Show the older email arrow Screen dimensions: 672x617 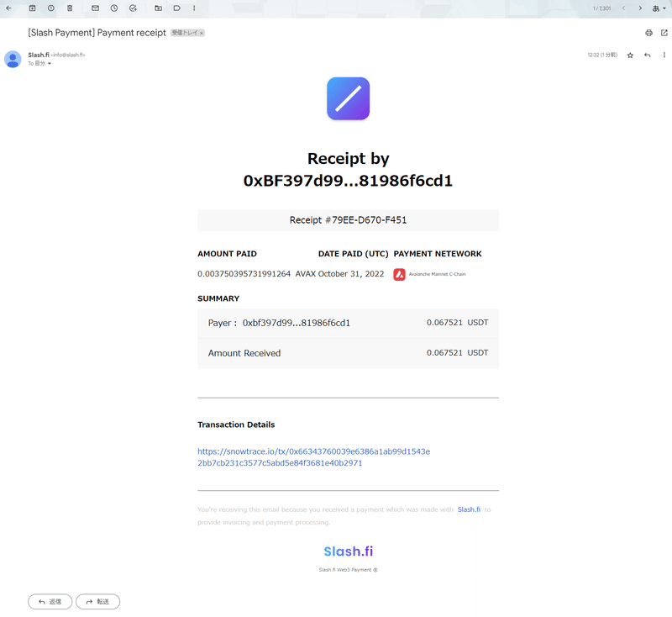(x=640, y=8)
